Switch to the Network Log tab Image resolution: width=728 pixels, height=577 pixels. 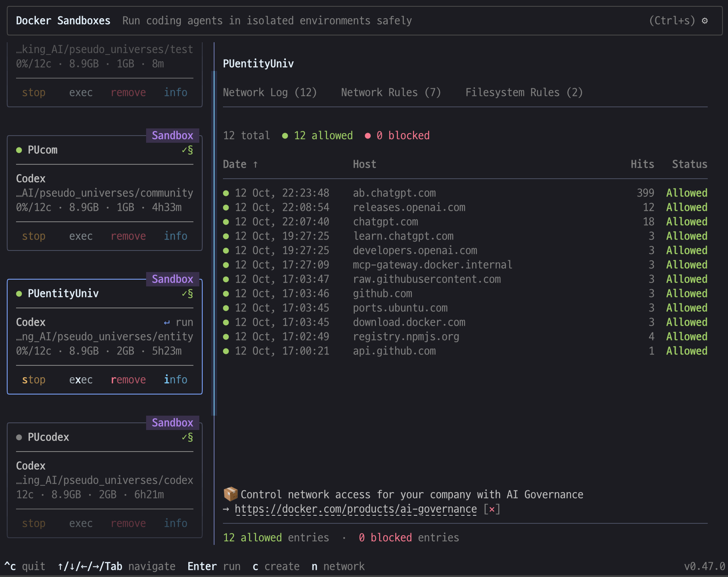pos(270,93)
